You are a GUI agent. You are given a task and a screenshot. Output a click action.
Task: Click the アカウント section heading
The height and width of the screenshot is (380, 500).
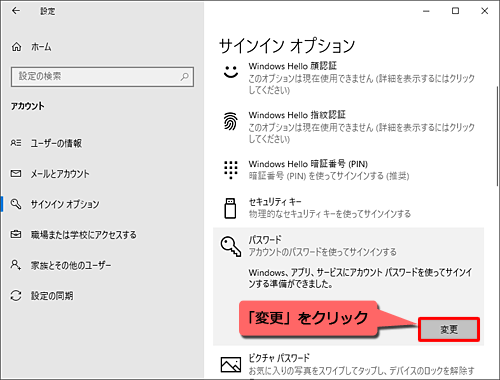[x=27, y=106]
